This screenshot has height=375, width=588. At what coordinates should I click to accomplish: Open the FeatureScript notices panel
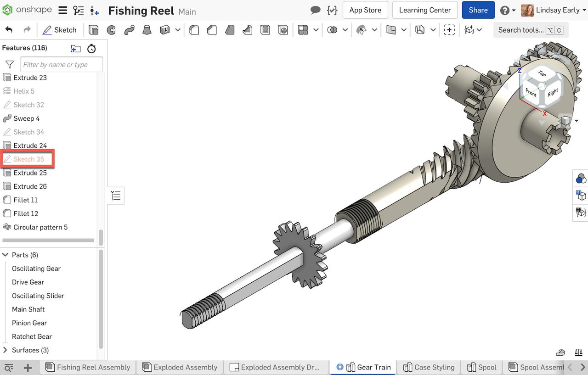[x=332, y=10]
